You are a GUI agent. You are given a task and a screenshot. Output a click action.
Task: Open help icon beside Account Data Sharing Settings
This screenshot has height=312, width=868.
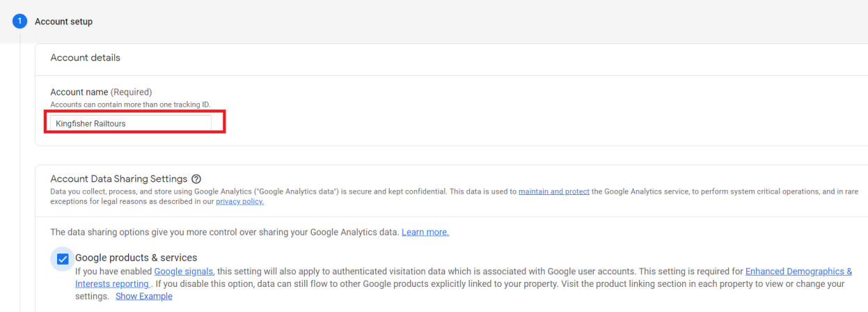(196, 179)
